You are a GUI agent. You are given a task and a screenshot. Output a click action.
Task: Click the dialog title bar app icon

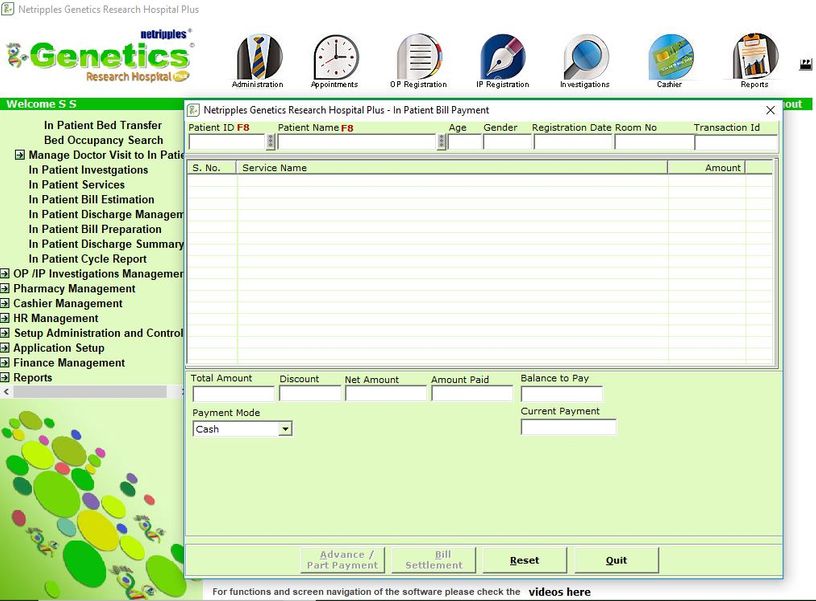pyautogui.click(x=194, y=110)
